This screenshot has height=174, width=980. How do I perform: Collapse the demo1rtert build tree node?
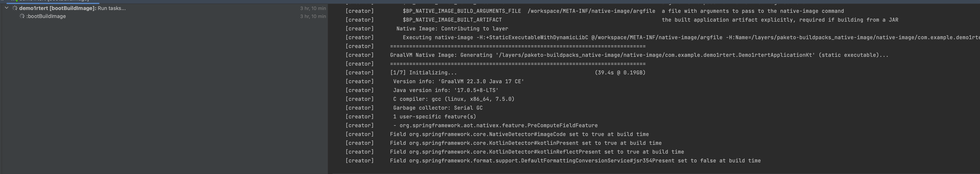click(x=6, y=8)
